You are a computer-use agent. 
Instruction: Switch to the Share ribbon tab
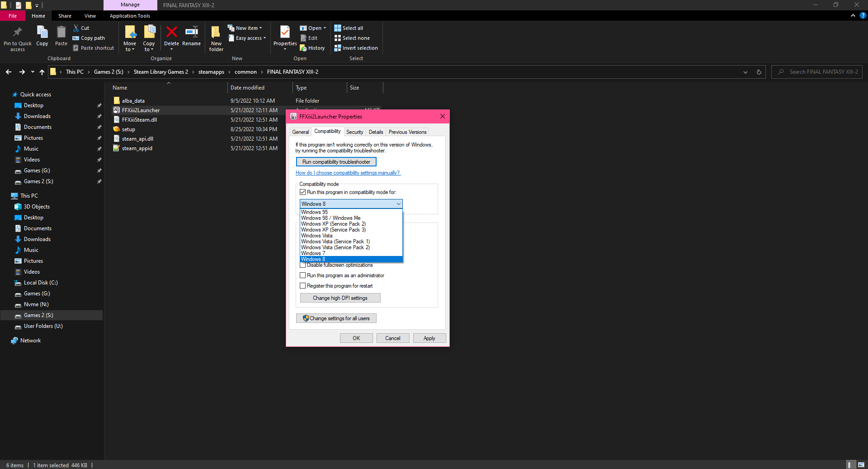coord(65,16)
